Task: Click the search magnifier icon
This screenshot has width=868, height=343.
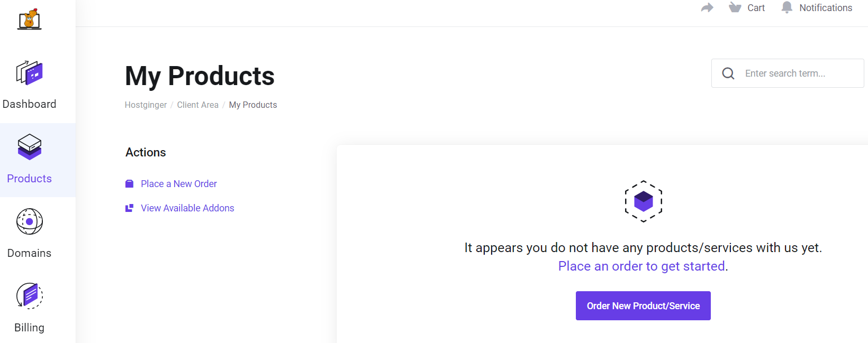Action: (728, 73)
